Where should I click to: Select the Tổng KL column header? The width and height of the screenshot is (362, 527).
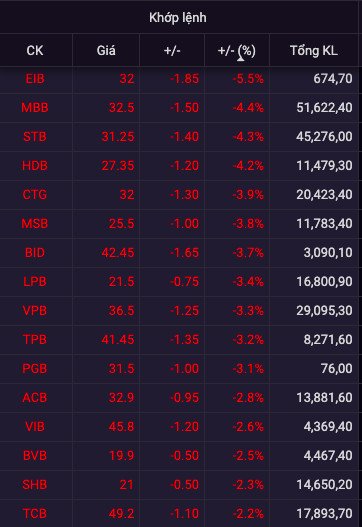pos(314,51)
